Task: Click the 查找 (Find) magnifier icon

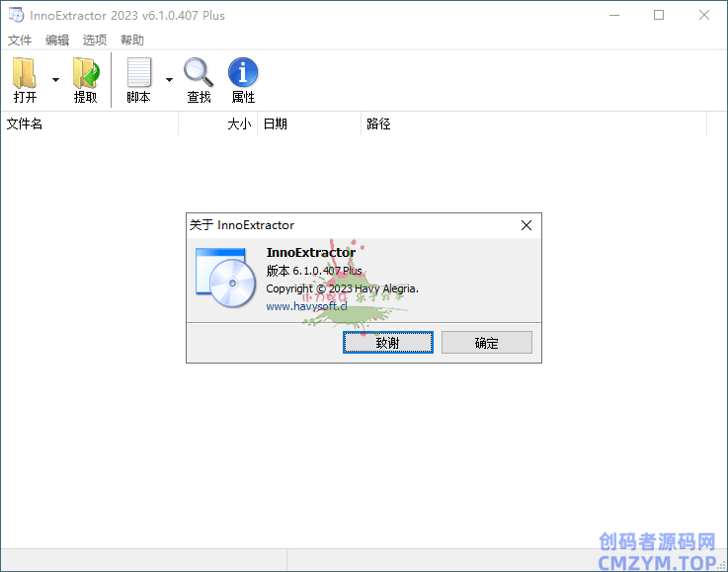Action: (199, 74)
